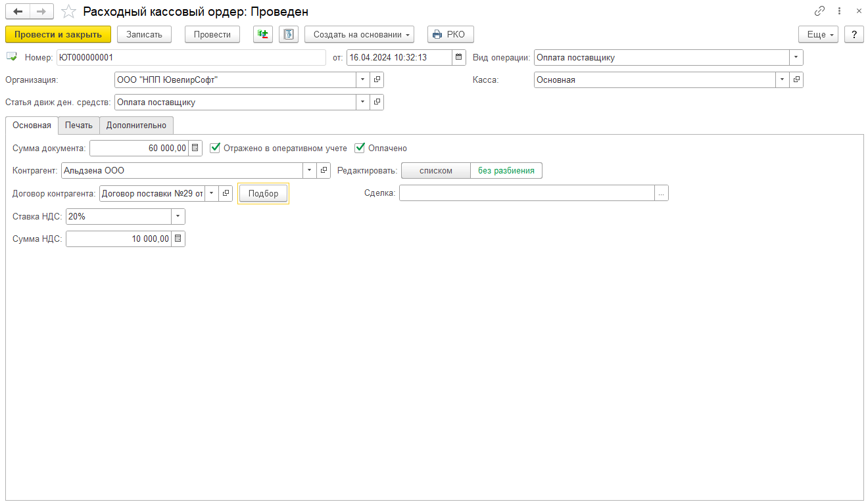Open Организация record with open icon
868x504 pixels.
(377, 80)
